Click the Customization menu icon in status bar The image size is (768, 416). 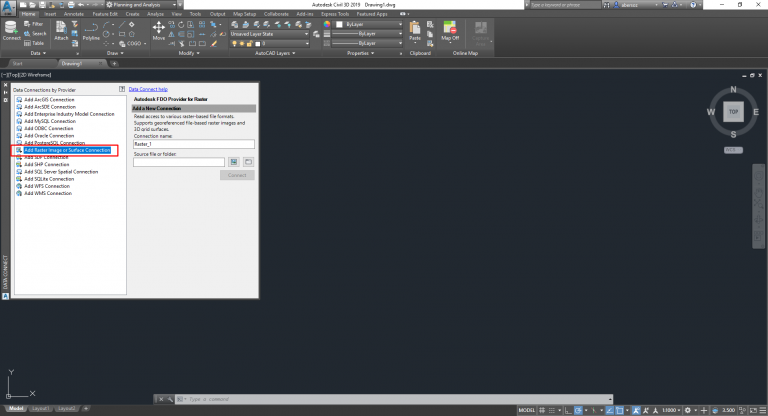[763, 410]
